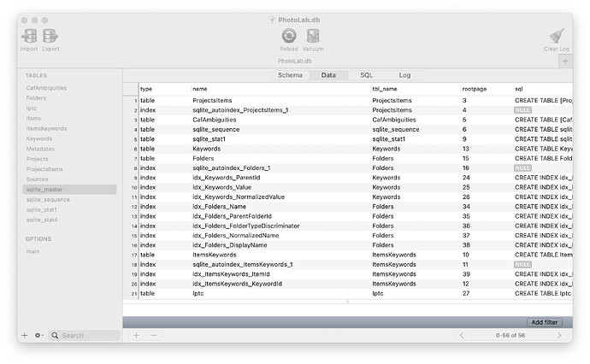
Task: Click name cell idx_Keywords_ParentId
Action: tap(226, 178)
